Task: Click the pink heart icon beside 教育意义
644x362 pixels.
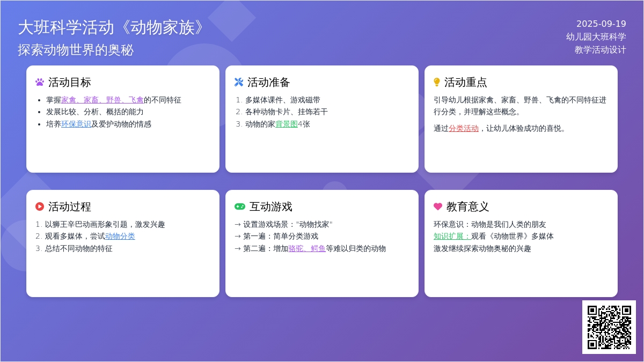Action: [x=438, y=206]
